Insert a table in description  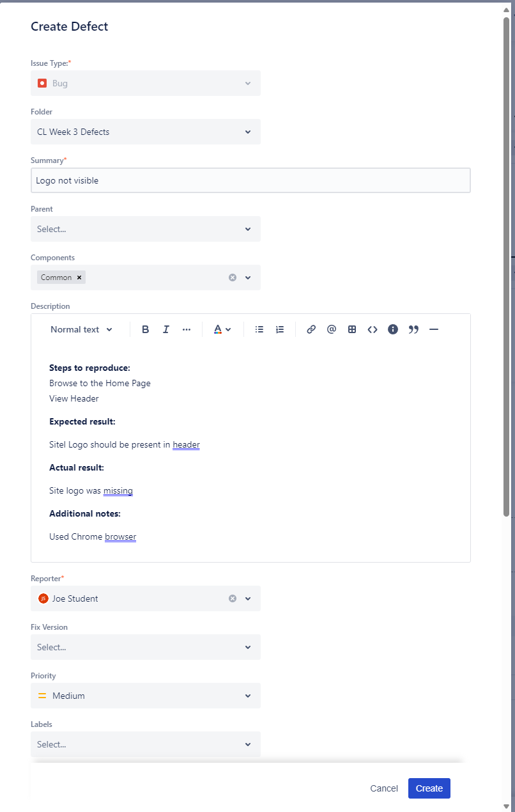(352, 329)
